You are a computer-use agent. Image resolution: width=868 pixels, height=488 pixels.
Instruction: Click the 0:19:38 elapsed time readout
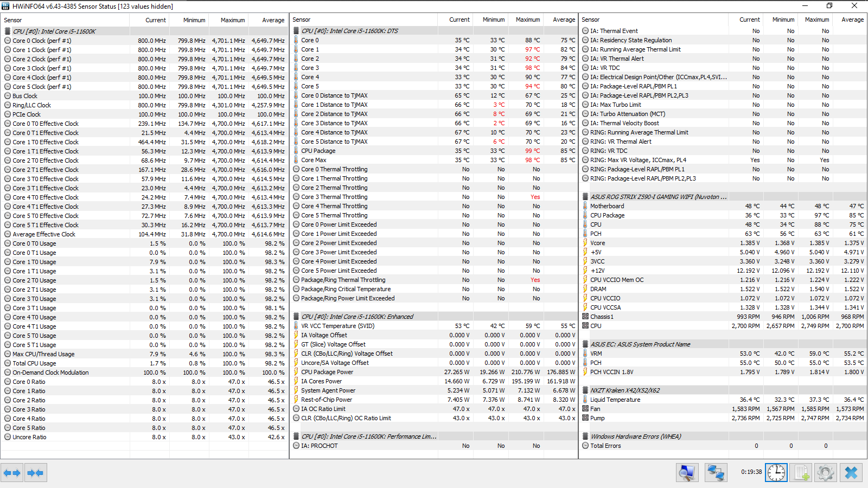pyautogui.click(x=751, y=472)
